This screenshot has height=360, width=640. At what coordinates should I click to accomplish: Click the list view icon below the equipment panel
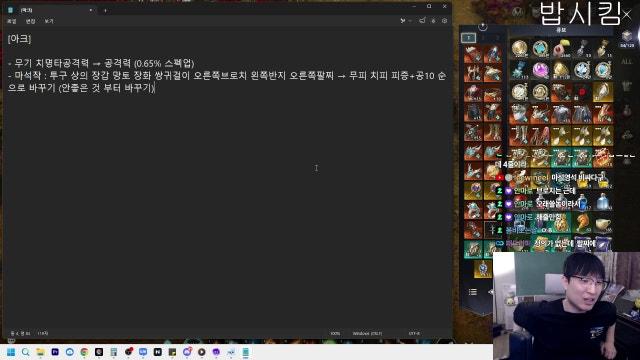(x=473, y=292)
